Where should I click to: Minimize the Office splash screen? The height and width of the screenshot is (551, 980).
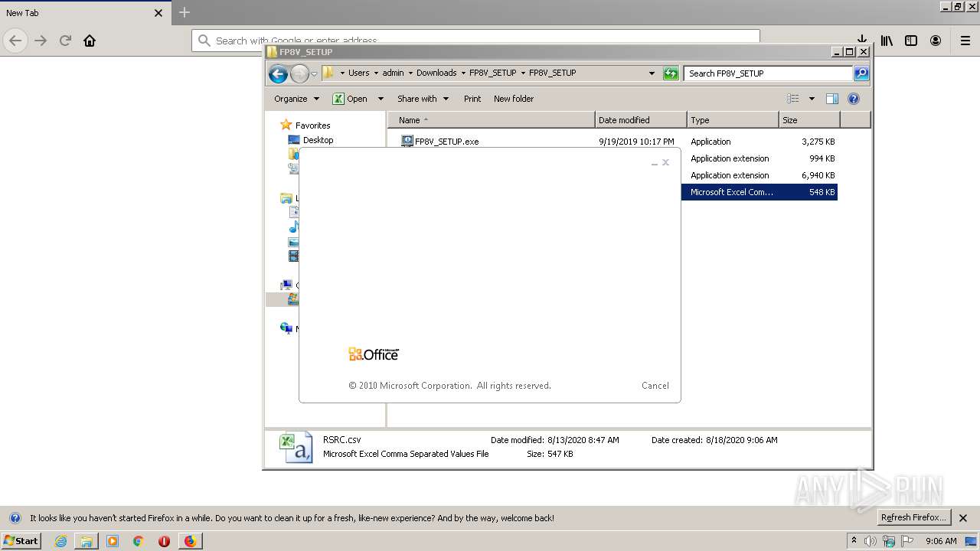pyautogui.click(x=655, y=163)
